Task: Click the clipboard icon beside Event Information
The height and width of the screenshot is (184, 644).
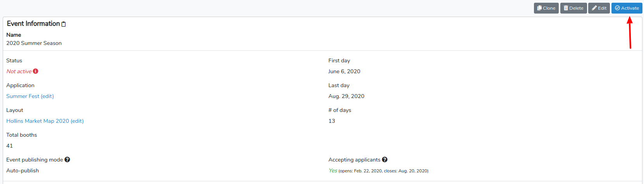Action: tap(64, 24)
